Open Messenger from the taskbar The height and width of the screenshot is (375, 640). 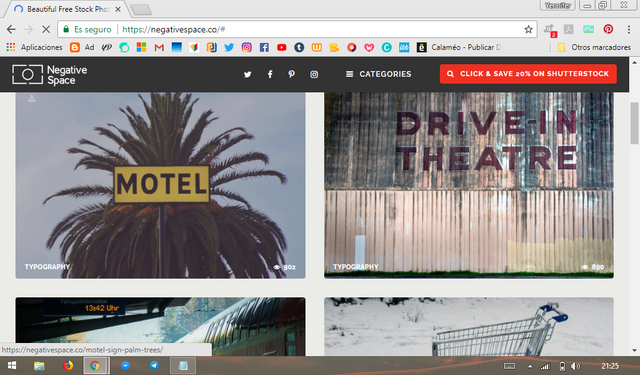click(x=125, y=366)
